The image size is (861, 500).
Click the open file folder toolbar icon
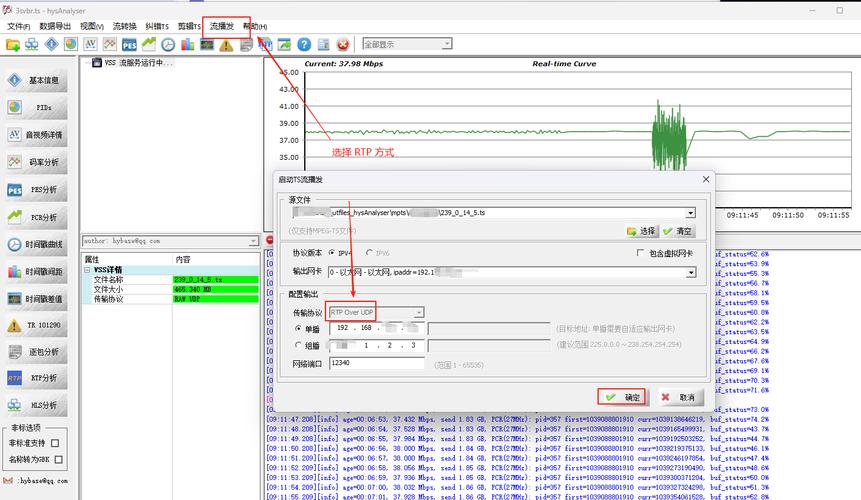pyautogui.click(x=13, y=45)
